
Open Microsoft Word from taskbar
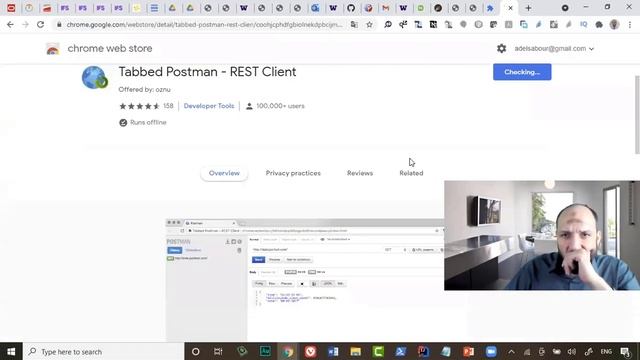point(333,351)
